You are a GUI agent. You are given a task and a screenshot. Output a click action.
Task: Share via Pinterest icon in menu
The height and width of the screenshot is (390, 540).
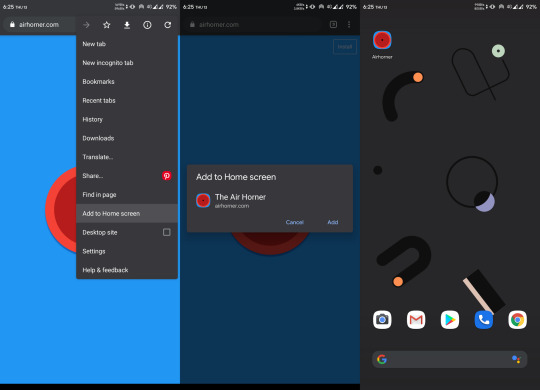(x=167, y=176)
